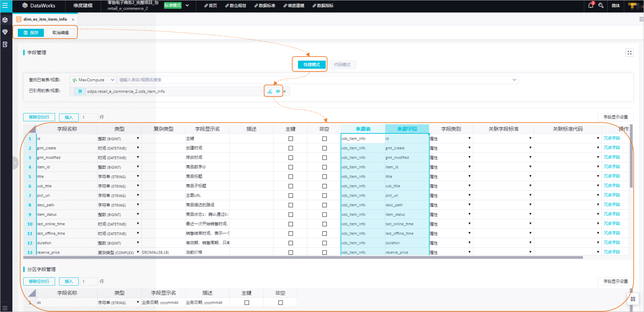Toggle primary key checkbox for id row
The width and height of the screenshot is (644, 312).
pos(291,139)
